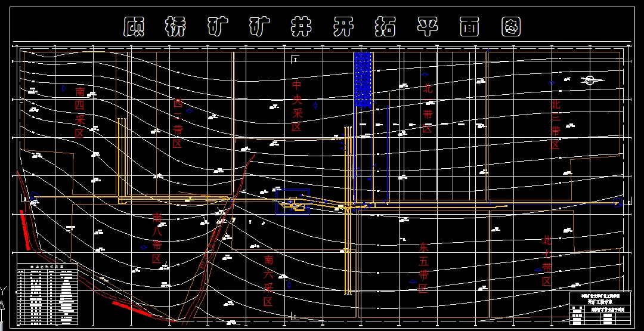This screenshot has width=644, height=331.
Task: Click the blue marker beside 西二带区
Action: coord(190,111)
